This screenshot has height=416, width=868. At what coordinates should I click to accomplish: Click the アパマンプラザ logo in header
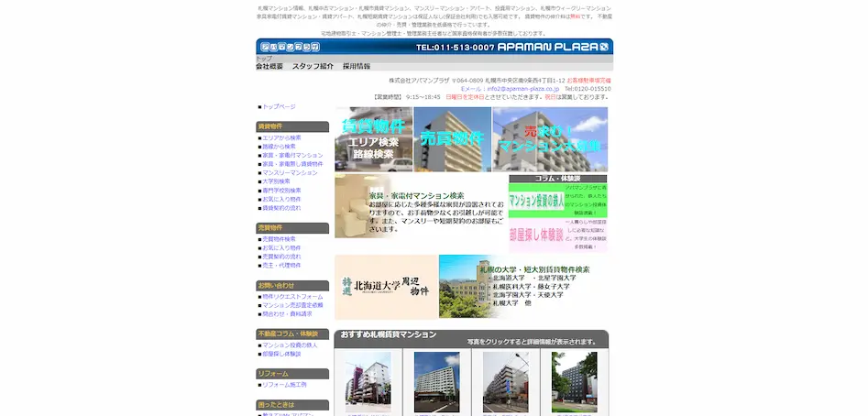coord(289,47)
